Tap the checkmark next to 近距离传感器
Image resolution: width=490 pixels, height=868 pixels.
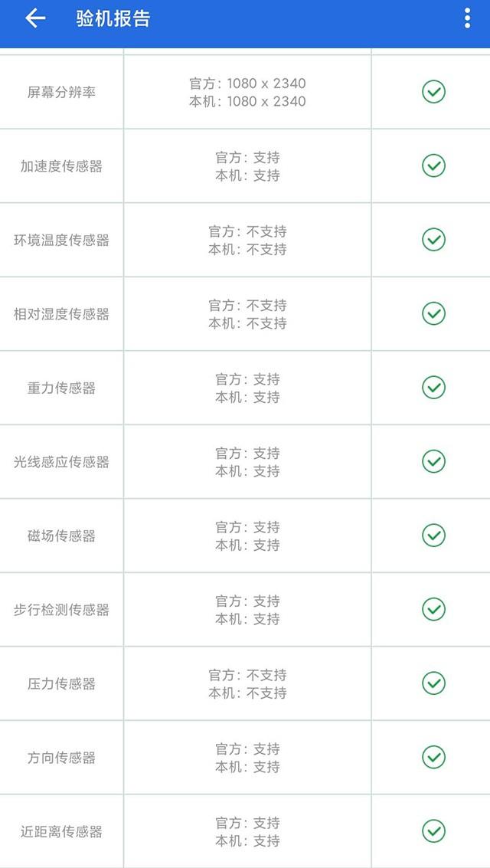tap(433, 831)
